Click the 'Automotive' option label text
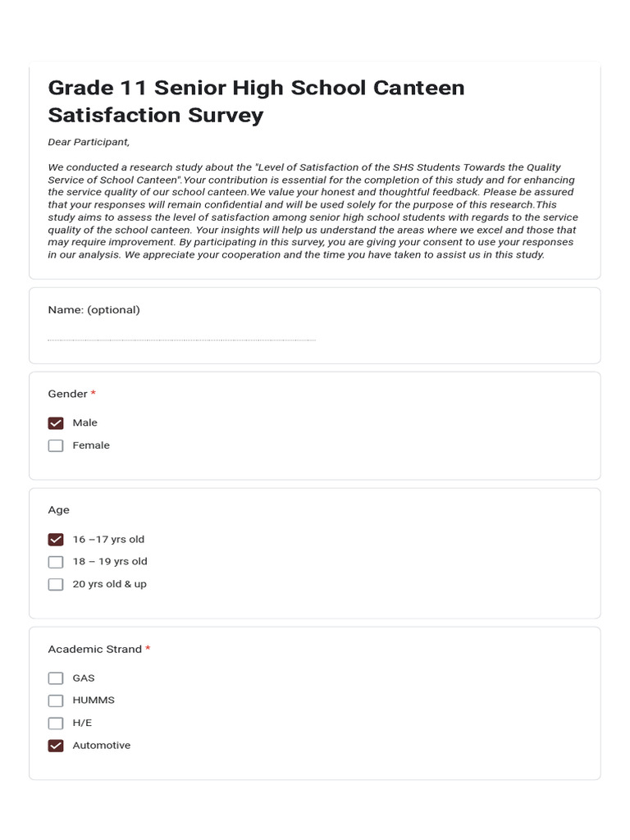 click(102, 746)
